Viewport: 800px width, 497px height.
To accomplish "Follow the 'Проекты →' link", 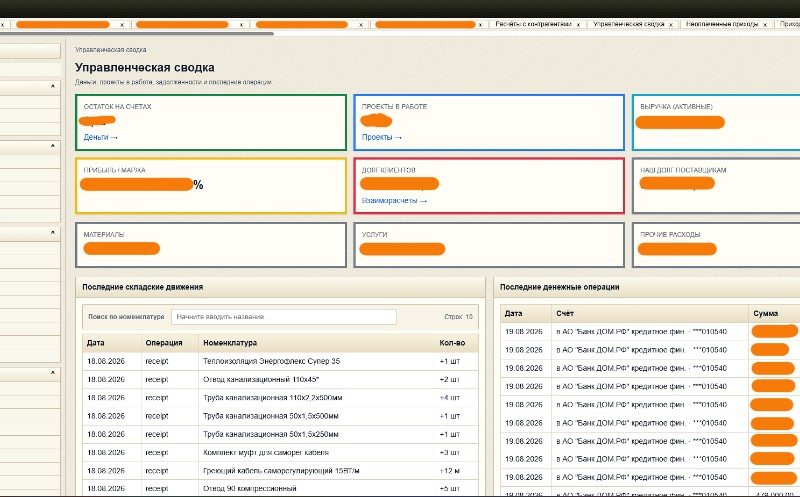I will pyautogui.click(x=382, y=137).
